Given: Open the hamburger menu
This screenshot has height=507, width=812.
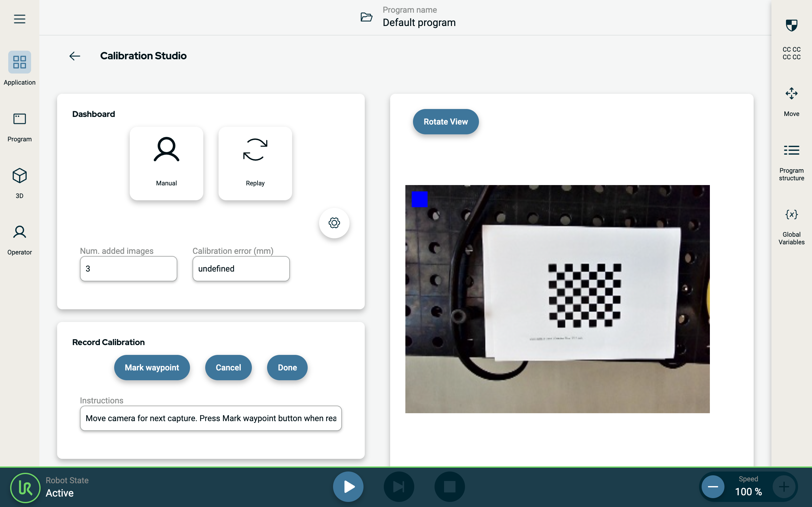Looking at the screenshot, I should click(19, 19).
